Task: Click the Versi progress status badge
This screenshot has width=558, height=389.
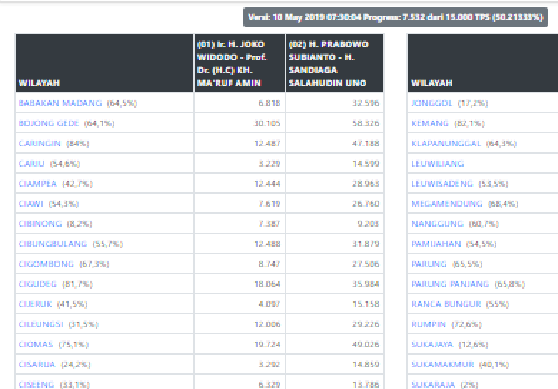Action: [395, 17]
